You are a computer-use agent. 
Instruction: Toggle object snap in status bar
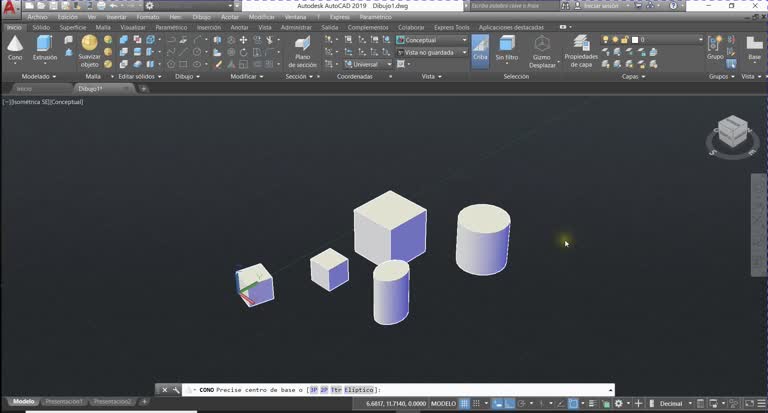pos(573,404)
